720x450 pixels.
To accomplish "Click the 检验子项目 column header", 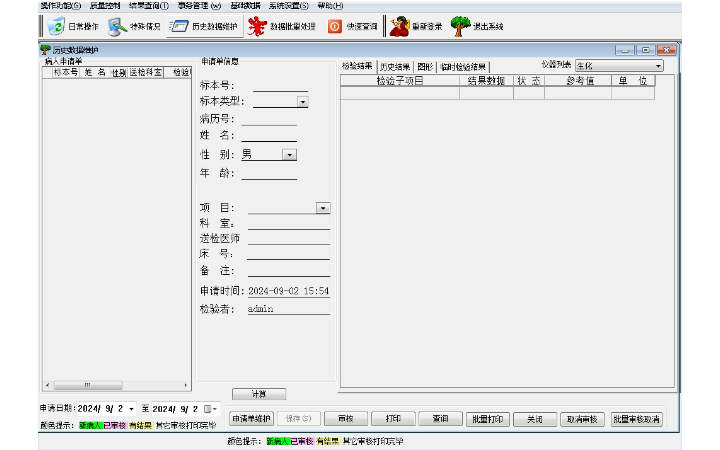I will [400, 81].
